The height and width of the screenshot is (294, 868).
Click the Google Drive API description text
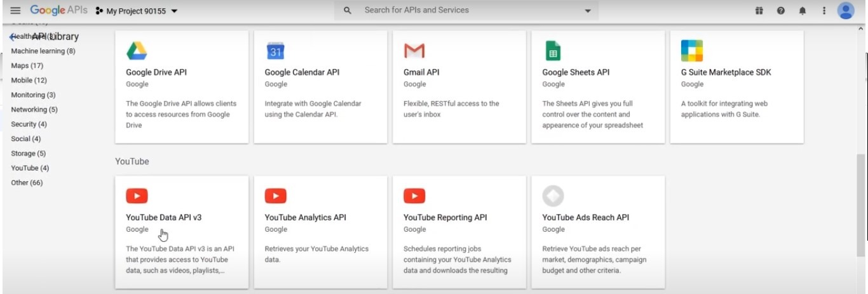click(181, 114)
